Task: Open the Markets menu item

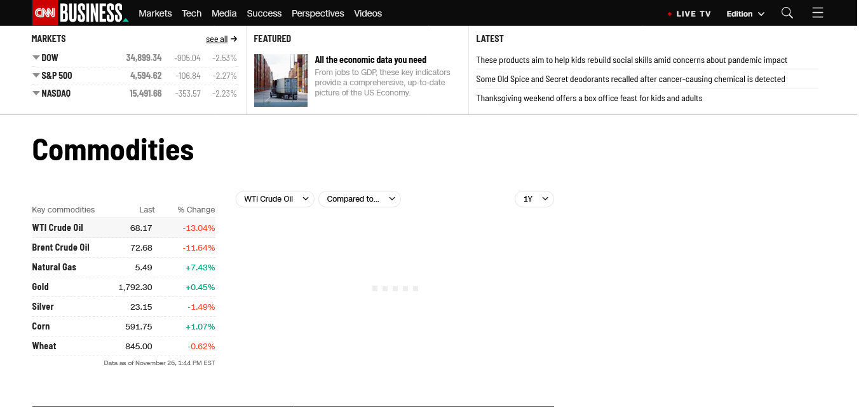Action: pos(155,13)
